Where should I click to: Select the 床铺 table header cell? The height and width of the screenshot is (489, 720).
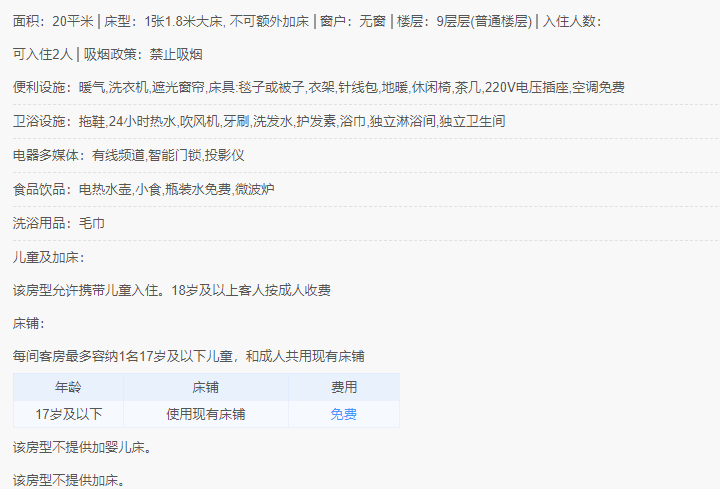(x=206, y=387)
